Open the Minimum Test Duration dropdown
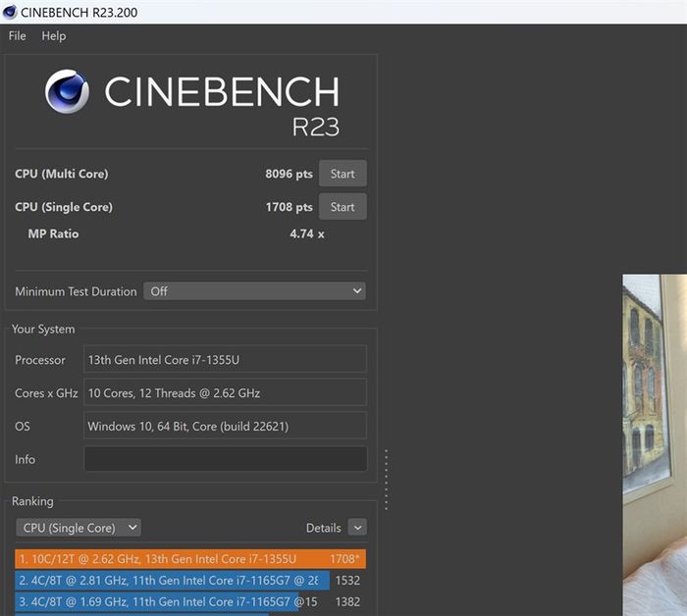The height and width of the screenshot is (616, 687). pyautogui.click(x=254, y=291)
